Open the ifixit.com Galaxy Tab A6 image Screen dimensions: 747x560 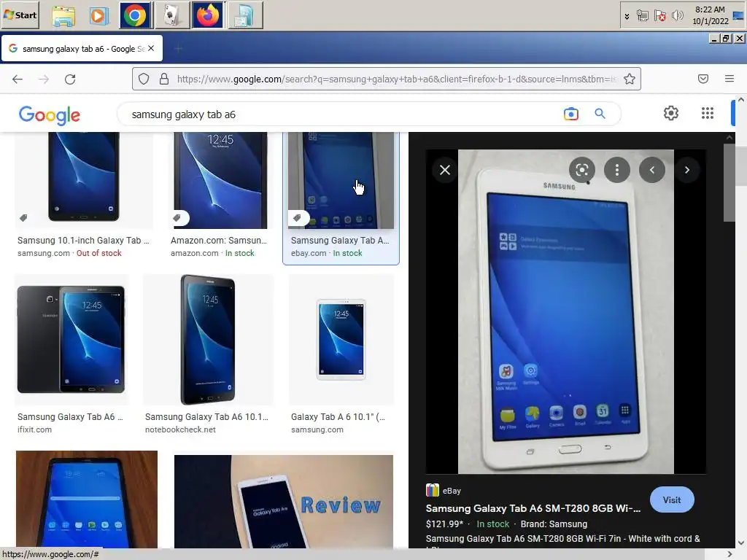71,340
